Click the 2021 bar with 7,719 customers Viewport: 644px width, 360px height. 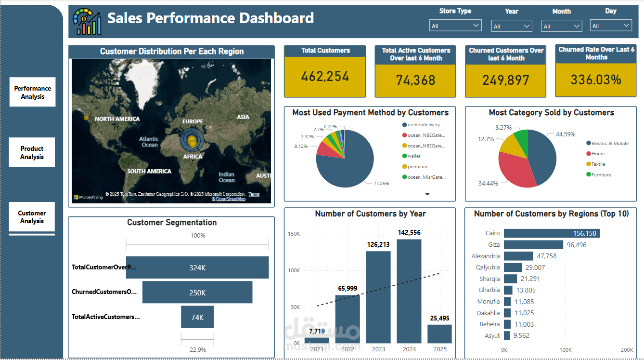tap(317, 340)
